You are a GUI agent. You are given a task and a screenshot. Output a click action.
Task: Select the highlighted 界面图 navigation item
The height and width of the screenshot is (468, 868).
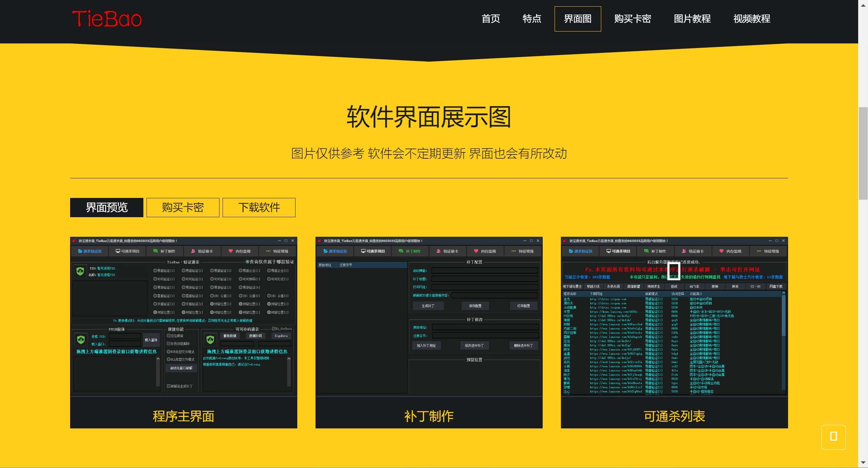[577, 19]
